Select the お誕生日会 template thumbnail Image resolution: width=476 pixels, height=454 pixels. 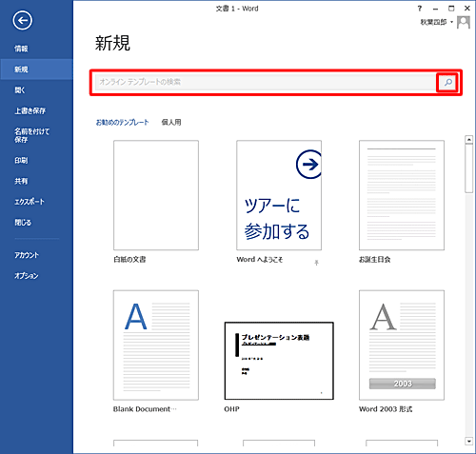402,195
